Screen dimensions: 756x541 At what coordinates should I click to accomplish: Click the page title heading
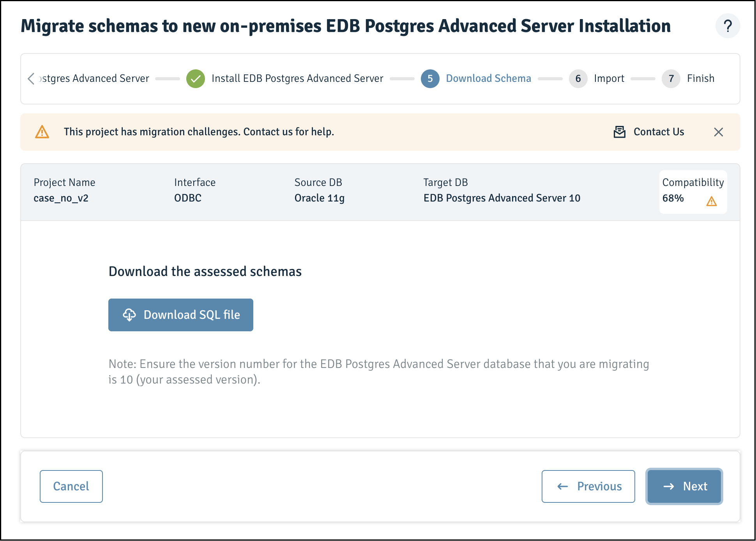pyautogui.click(x=346, y=26)
